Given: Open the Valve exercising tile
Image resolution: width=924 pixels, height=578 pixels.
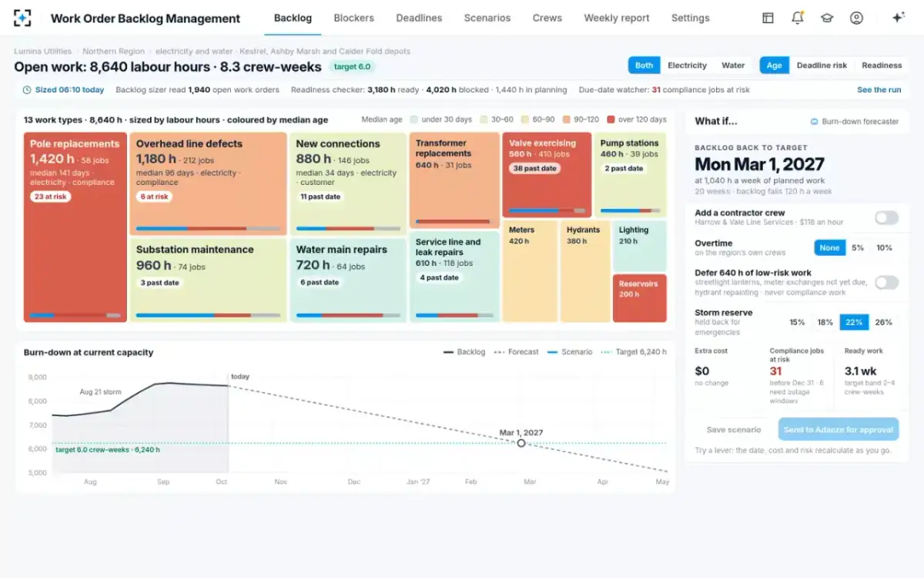Looking at the screenshot, I should [547, 175].
